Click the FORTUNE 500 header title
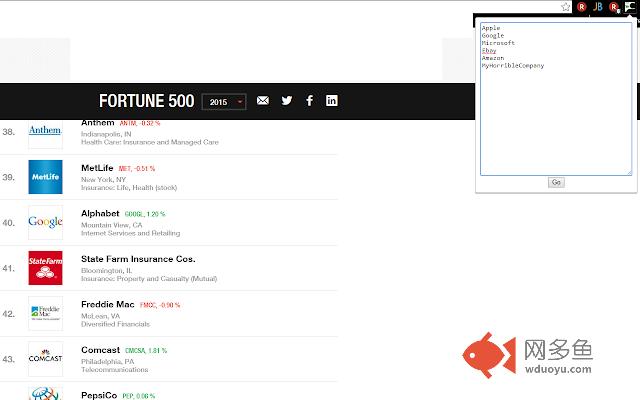This screenshot has width=640, height=400. point(146,101)
